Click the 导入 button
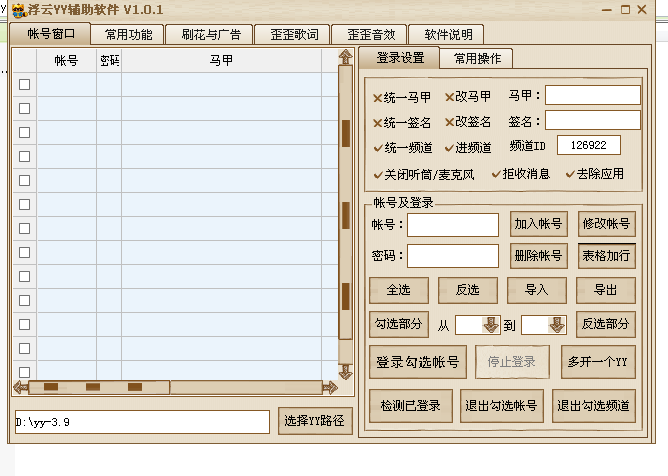668x476 pixels. pos(537,290)
